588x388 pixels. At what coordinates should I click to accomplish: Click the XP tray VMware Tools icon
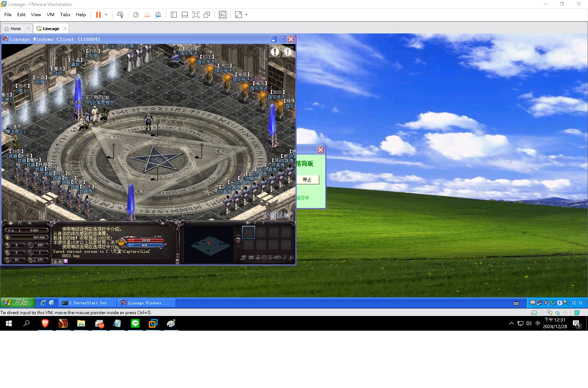[x=533, y=303]
